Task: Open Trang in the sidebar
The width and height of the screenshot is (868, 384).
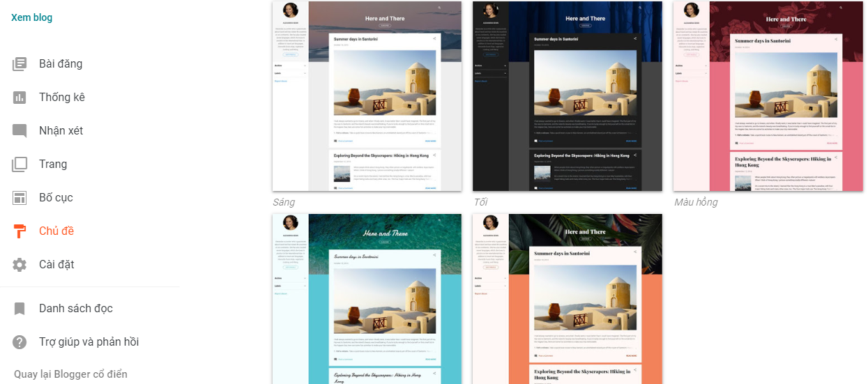Action: click(x=53, y=164)
